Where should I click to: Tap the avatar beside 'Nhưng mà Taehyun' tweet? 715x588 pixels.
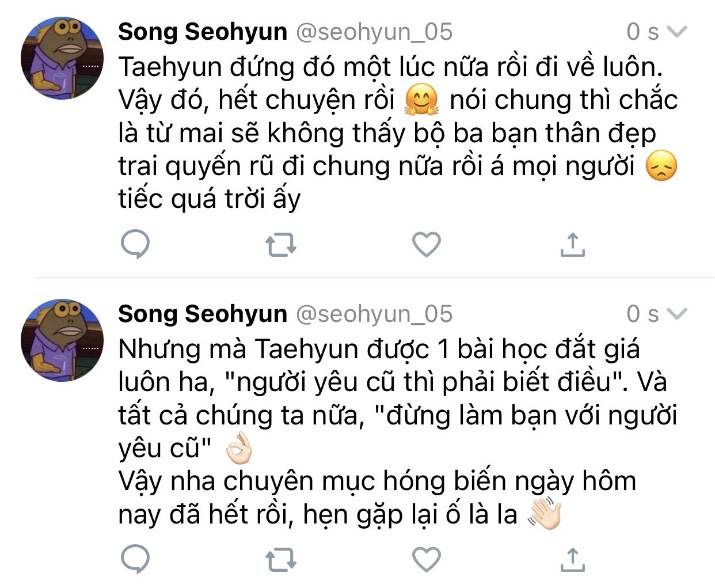coord(62,340)
